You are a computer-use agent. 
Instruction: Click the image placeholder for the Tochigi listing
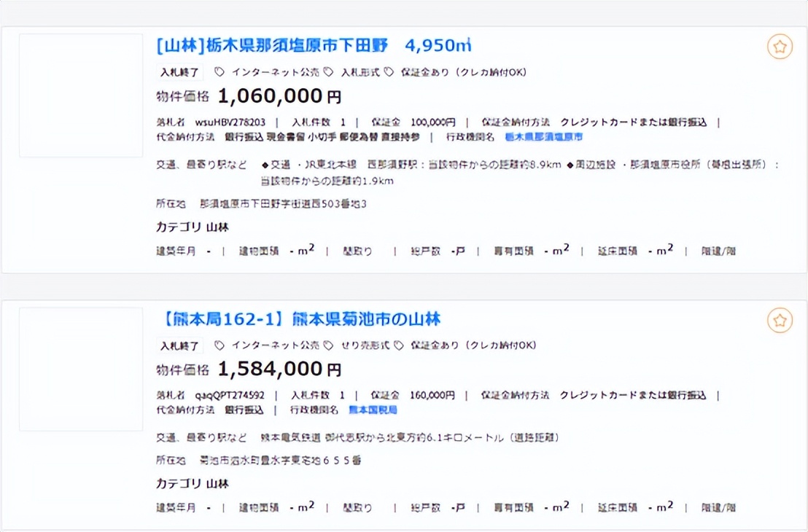pyautogui.click(x=80, y=95)
